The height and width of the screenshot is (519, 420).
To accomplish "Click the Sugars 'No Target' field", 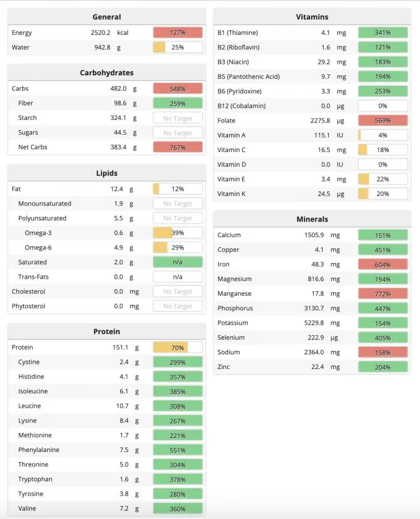I will (x=177, y=133).
